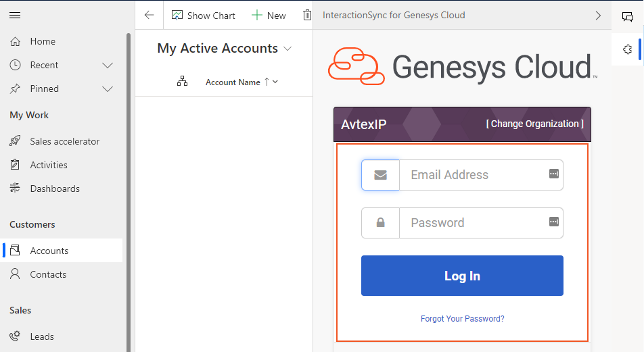Click the envelope icon of email field
Screen dimensions: 644x352
(x=380, y=175)
